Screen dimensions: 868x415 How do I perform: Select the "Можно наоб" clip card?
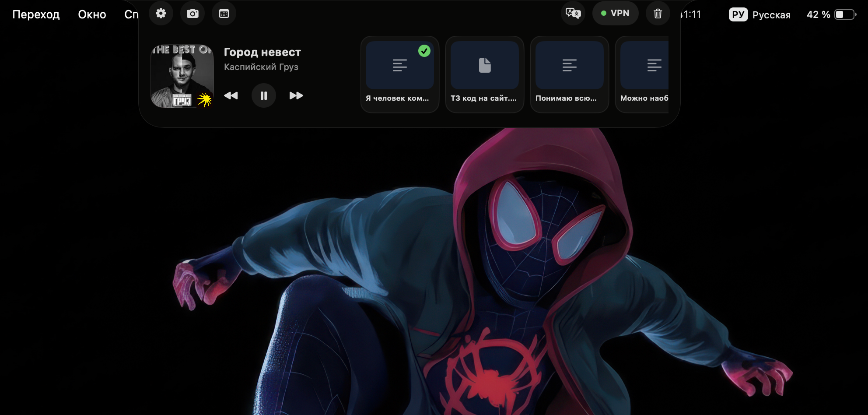[642, 74]
